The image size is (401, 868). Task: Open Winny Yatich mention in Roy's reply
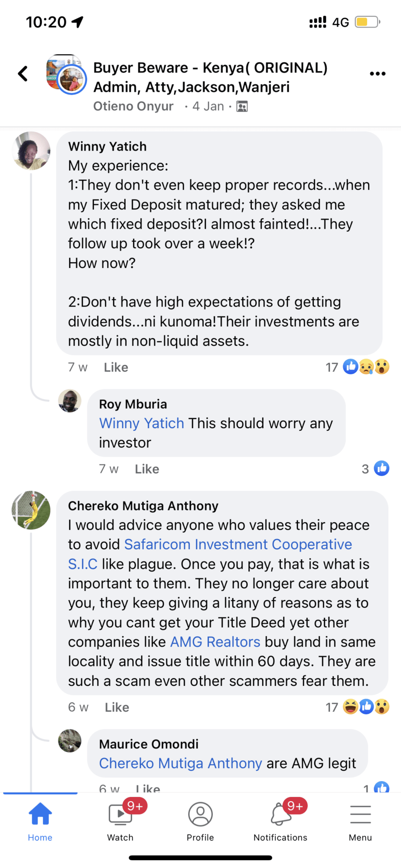click(x=142, y=423)
